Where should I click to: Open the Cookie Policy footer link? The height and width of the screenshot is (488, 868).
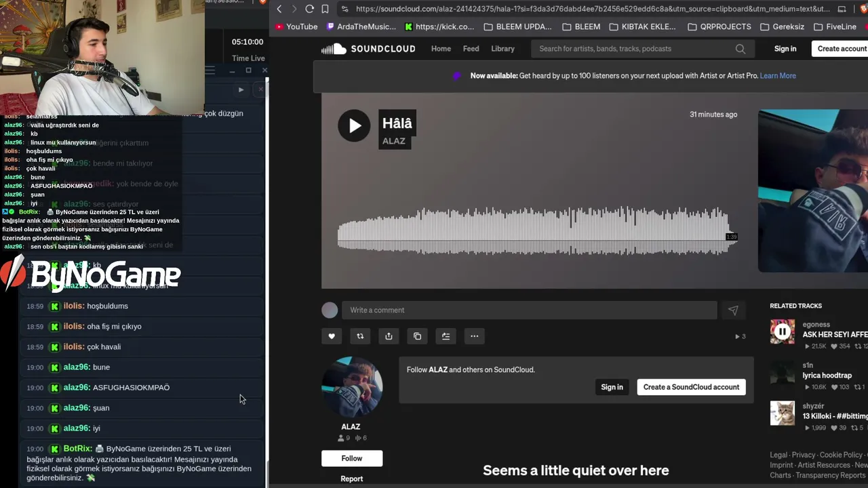click(x=841, y=455)
